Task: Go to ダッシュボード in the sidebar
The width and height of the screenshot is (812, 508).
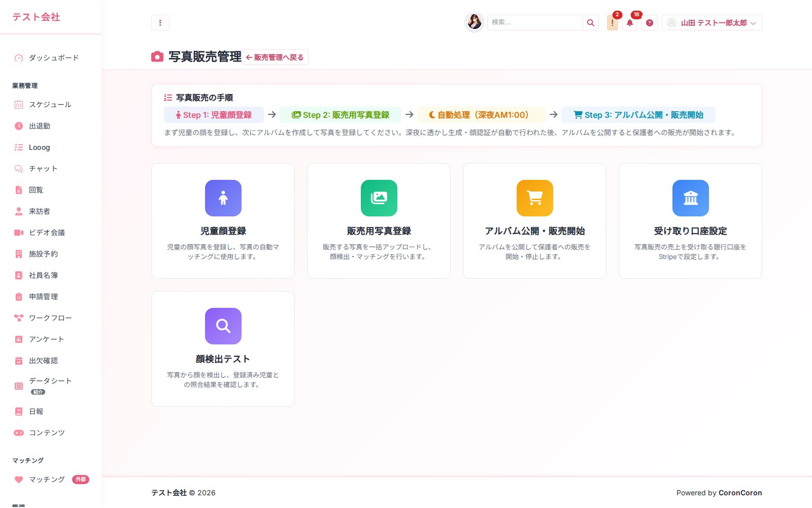Action: pos(51,58)
